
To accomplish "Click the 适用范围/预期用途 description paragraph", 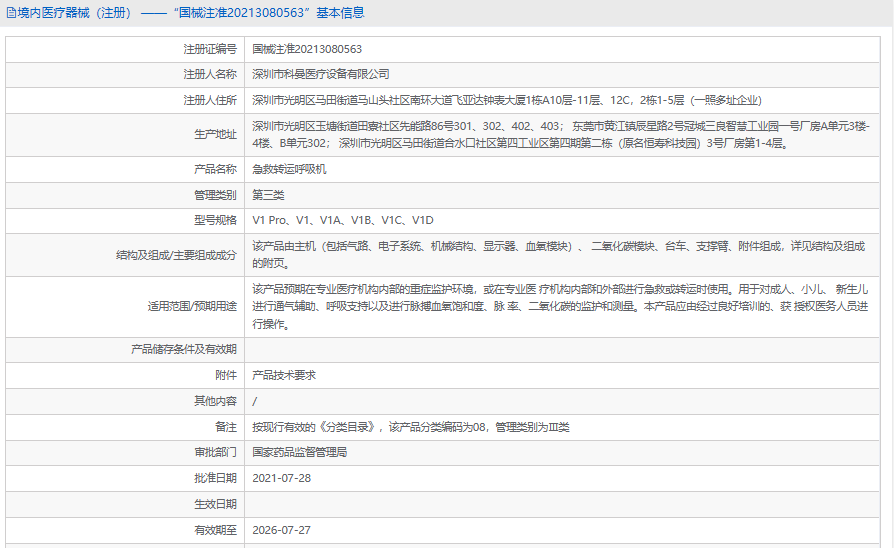I will 560,307.
